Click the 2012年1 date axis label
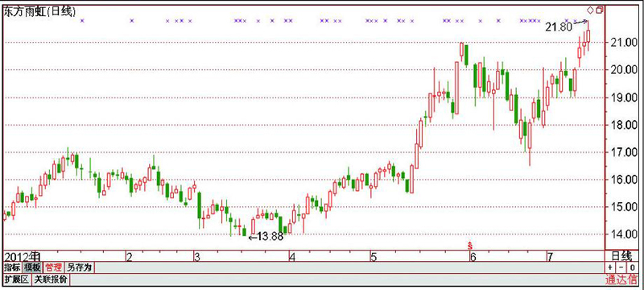 (22, 257)
